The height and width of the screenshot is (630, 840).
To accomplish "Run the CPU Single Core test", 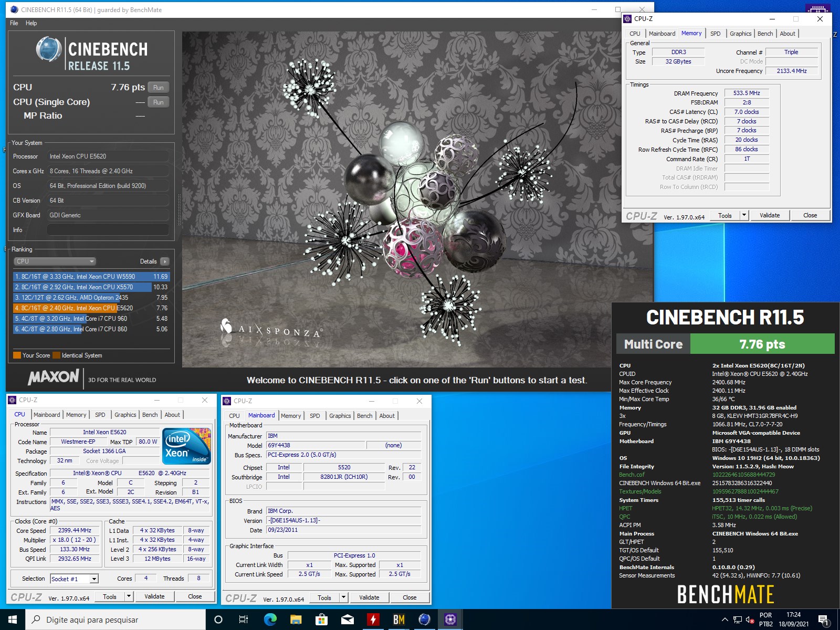I will click(x=159, y=102).
